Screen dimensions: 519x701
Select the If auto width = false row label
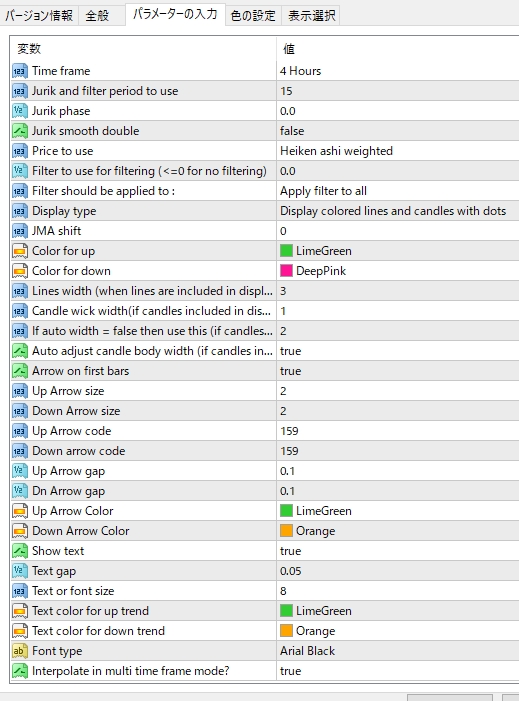[152, 331]
